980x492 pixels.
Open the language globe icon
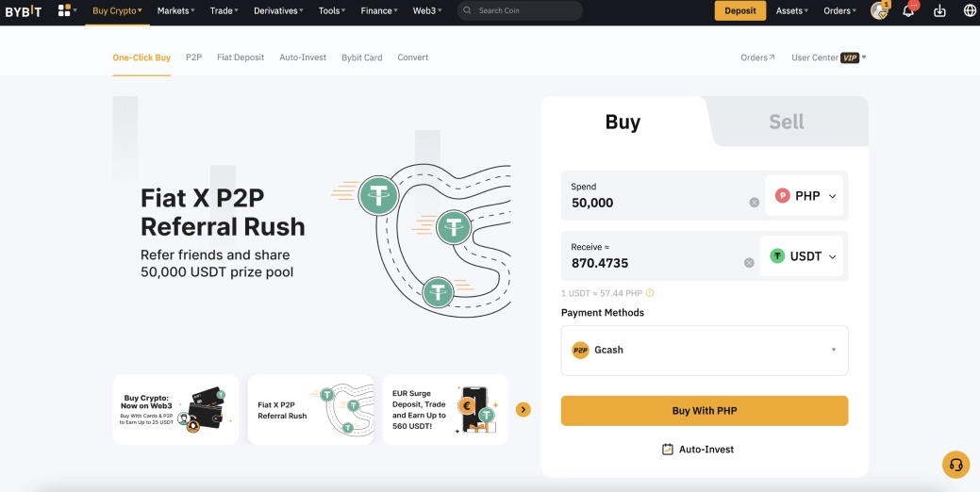click(970, 10)
